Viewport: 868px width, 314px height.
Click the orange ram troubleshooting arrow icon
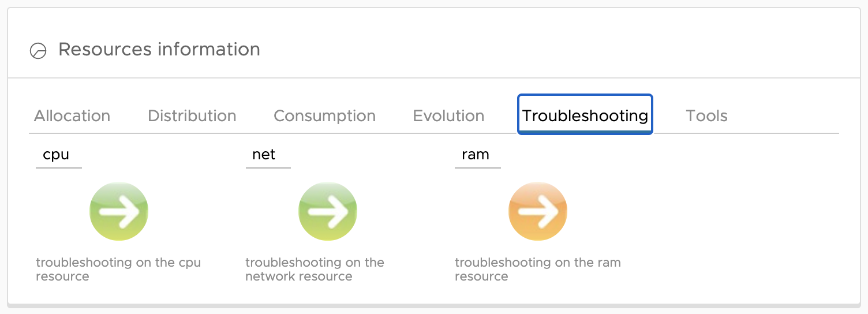click(x=538, y=211)
